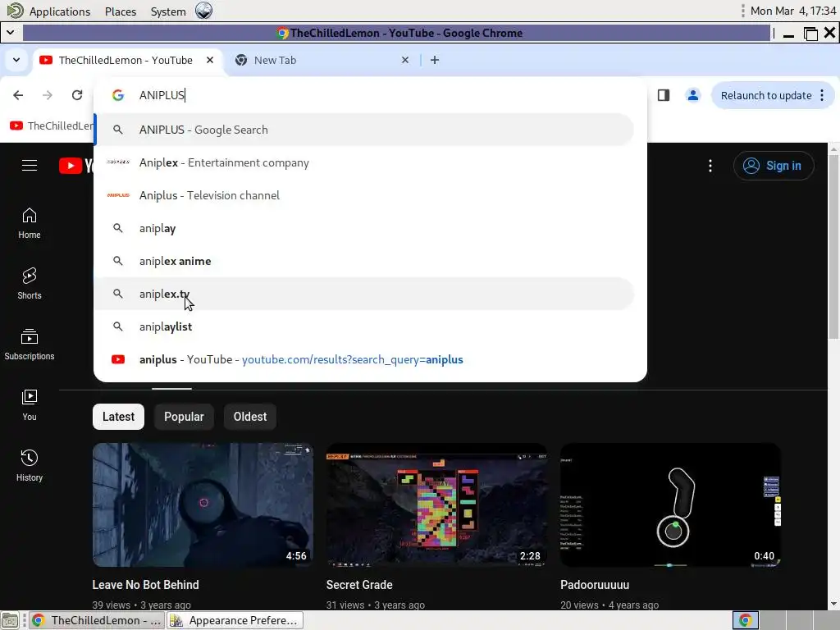Open the TheChilledLemon bookmark in bookmarks bar

click(52, 126)
